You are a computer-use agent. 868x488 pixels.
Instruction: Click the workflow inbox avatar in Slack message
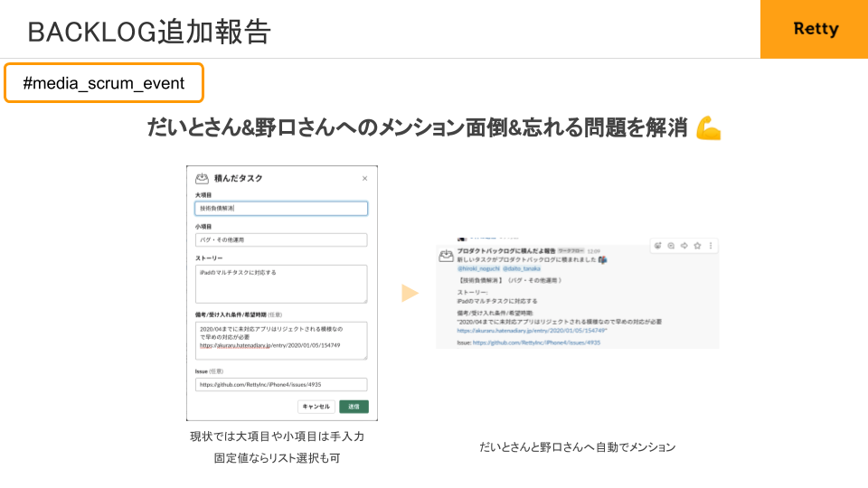[446, 256]
